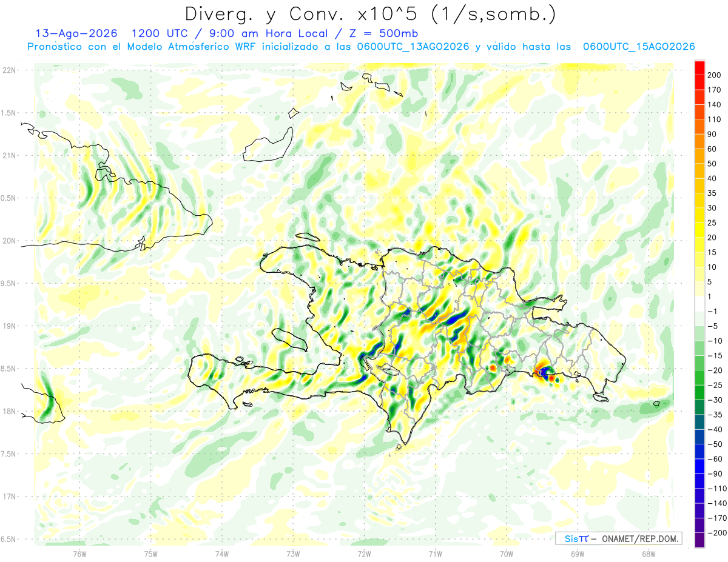The image size is (728, 562).
Task: Click the colorbar value -1
Action: pos(712,311)
